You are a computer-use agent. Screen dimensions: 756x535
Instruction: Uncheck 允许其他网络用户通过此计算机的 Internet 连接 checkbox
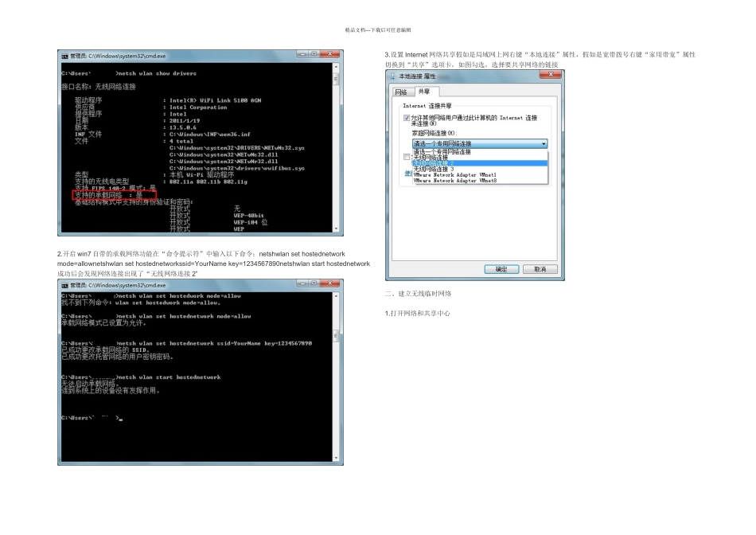pos(407,118)
